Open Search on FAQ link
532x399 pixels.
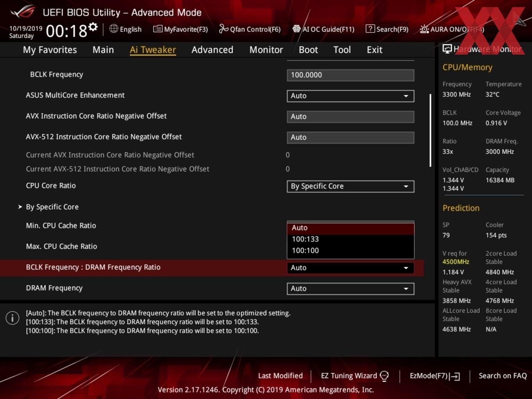tap(503, 376)
